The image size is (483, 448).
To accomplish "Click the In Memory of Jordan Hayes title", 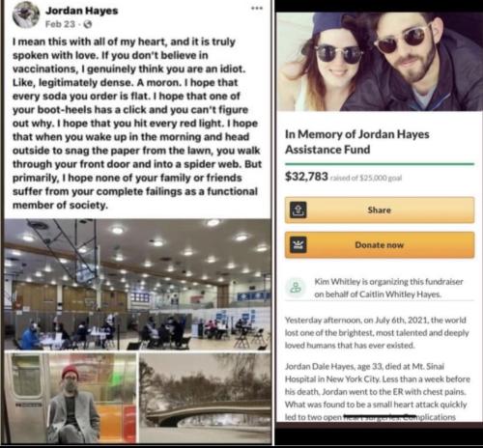I will click(357, 142).
